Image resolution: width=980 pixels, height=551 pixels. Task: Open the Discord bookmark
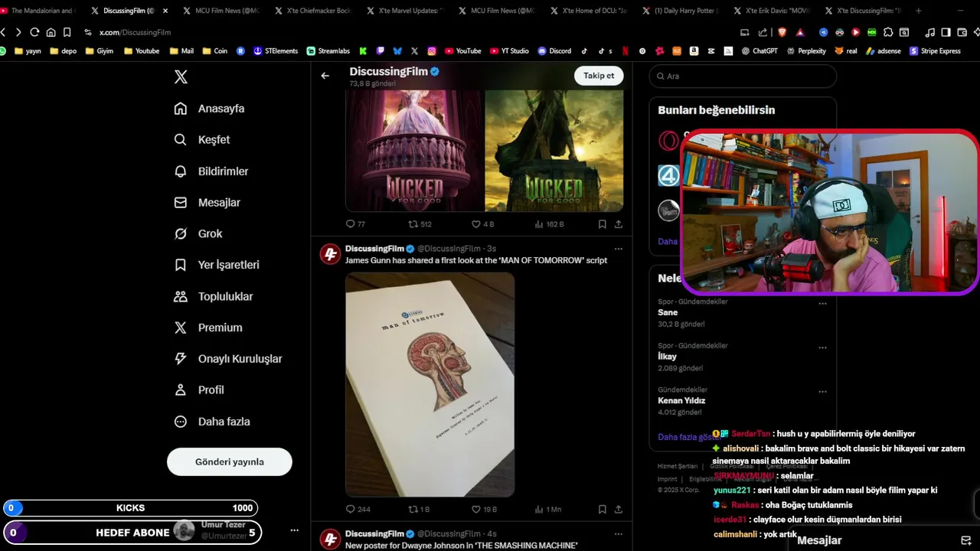pos(554,51)
